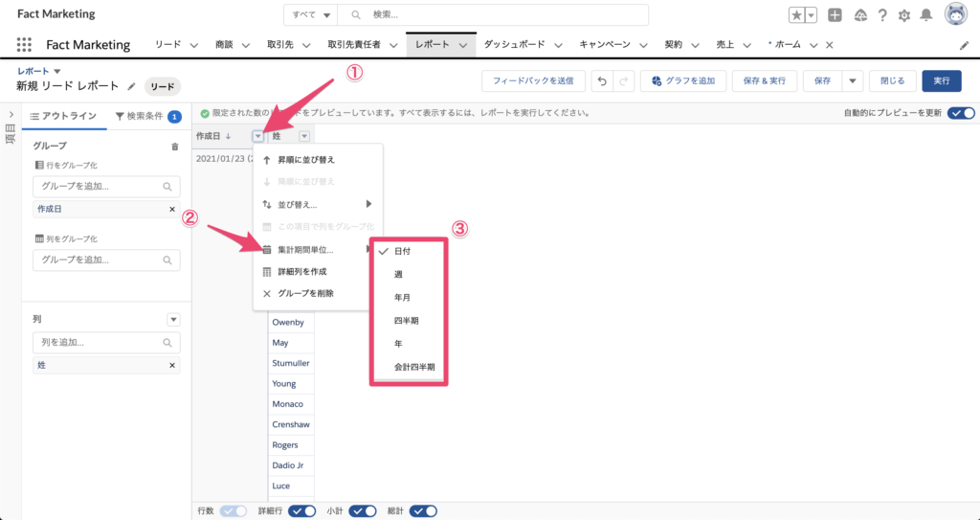This screenshot has height=520, width=980.
Task: Click the global actions plus icon
Action: pos(835,15)
